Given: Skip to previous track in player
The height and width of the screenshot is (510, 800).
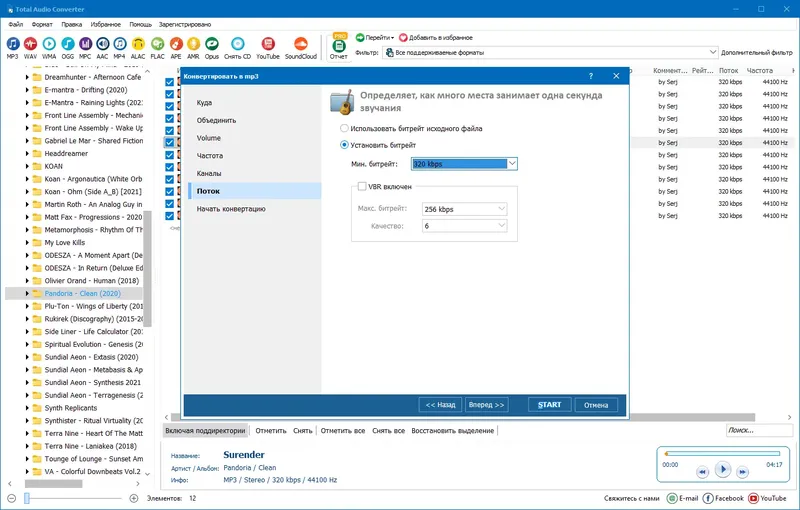Looking at the screenshot, I should tap(703, 472).
